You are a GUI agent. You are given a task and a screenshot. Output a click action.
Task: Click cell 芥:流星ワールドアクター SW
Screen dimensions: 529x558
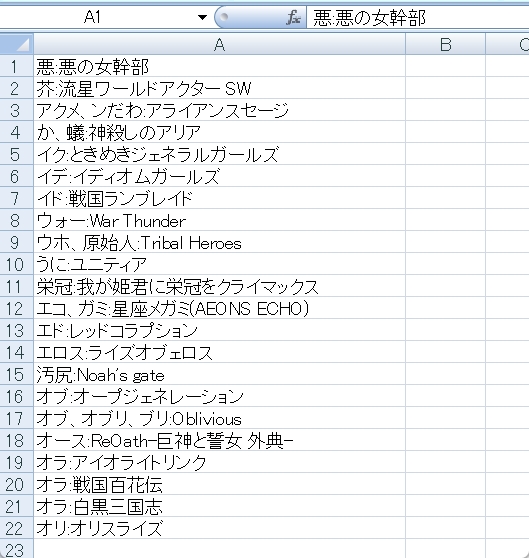click(219, 88)
